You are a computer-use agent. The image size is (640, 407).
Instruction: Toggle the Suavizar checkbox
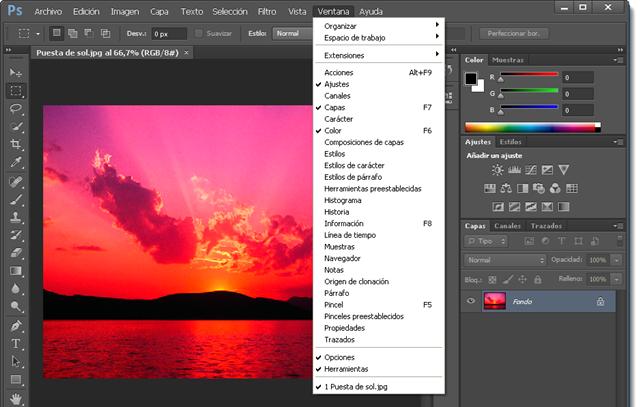[x=200, y=33]
